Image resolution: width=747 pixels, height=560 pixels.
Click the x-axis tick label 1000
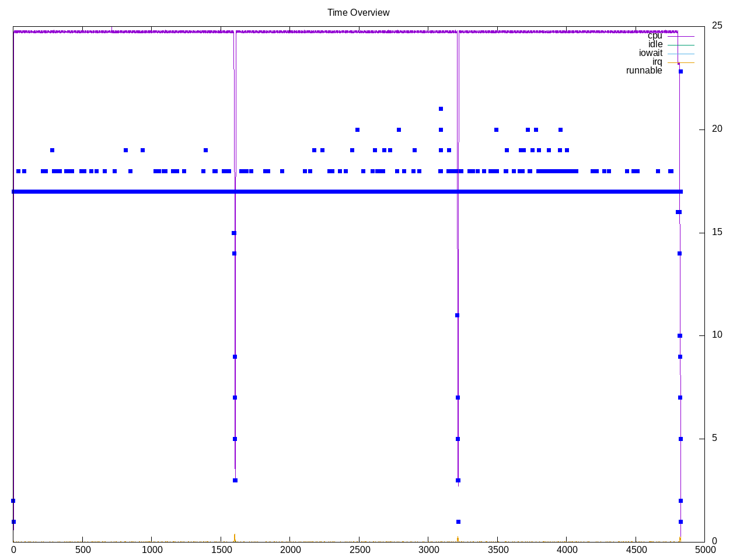click(152, 549)
